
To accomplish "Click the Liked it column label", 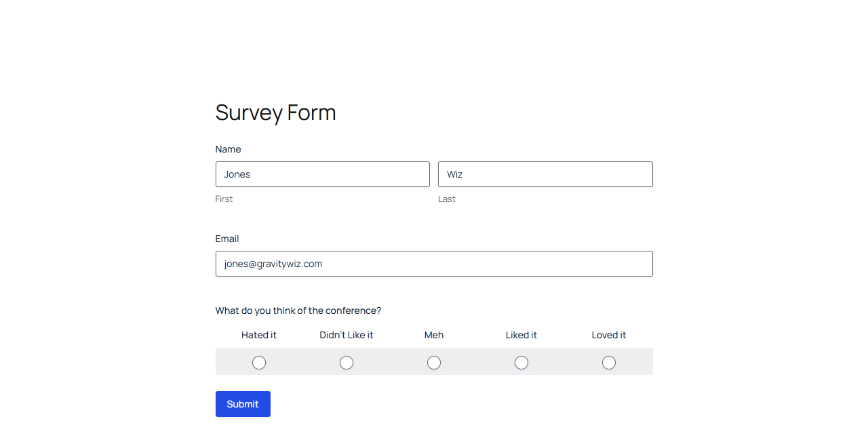I will click(x=521, y=335).
